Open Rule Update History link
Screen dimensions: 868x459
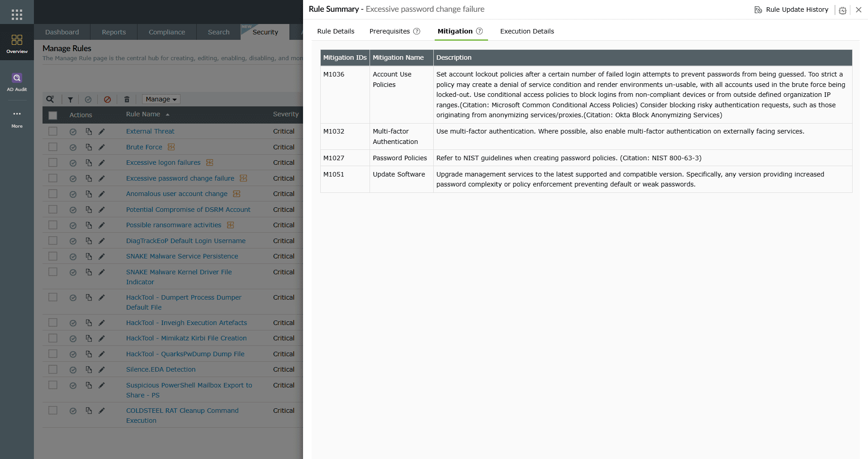[x=797, y=10]
